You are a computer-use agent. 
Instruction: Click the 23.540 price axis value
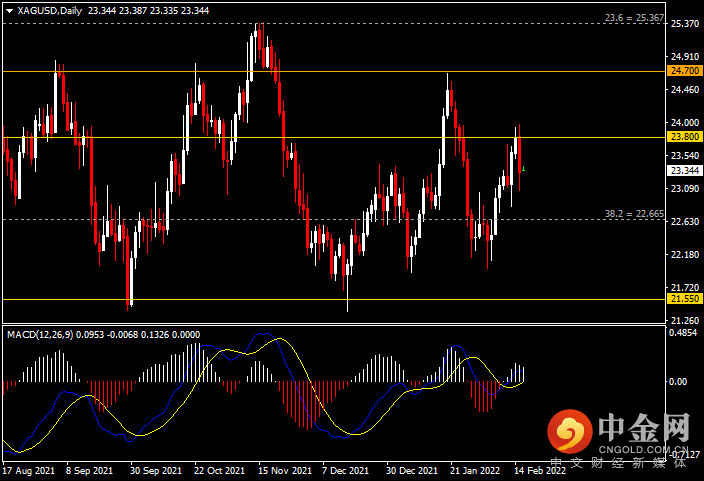click(x=685, y=156)
